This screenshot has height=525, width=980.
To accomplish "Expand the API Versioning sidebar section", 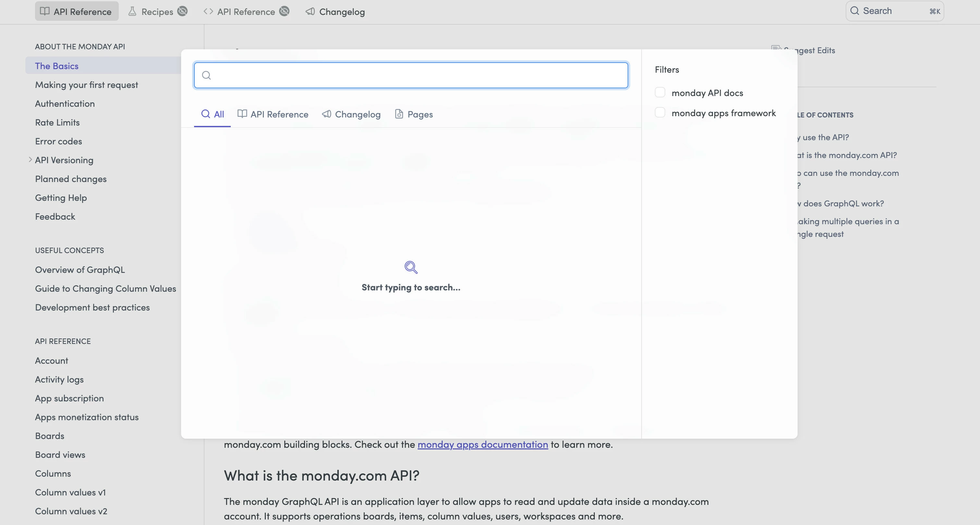I will (x=30, y=160).
